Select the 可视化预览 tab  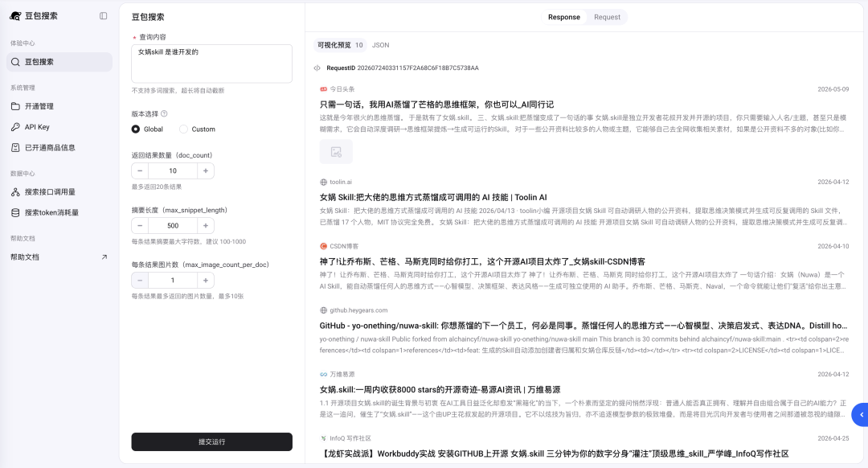[x=340, y=45]
